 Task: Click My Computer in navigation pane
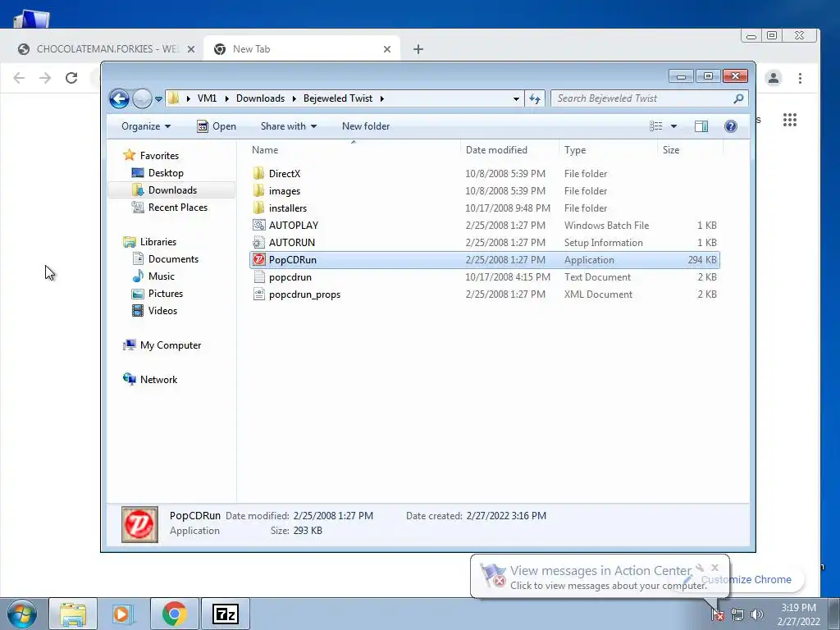point(171,345)
